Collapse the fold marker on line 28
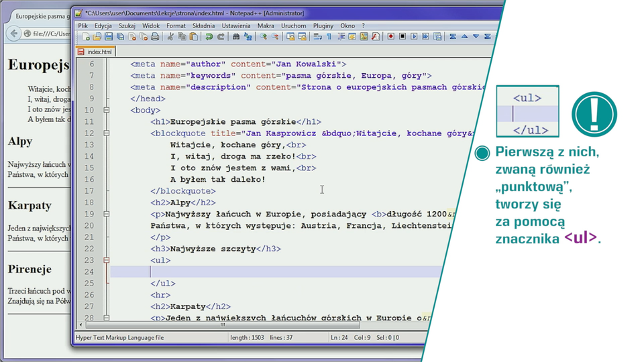Image resolution: width=644 pixels, height=362 pixels. (107, 317)
